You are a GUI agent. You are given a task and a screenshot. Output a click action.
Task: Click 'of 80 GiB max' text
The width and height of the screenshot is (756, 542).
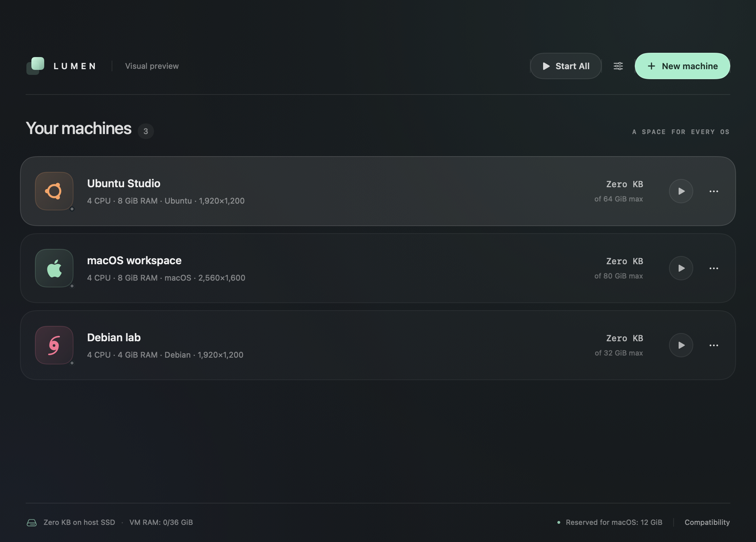pyautogui.click(x=619, y=276)
